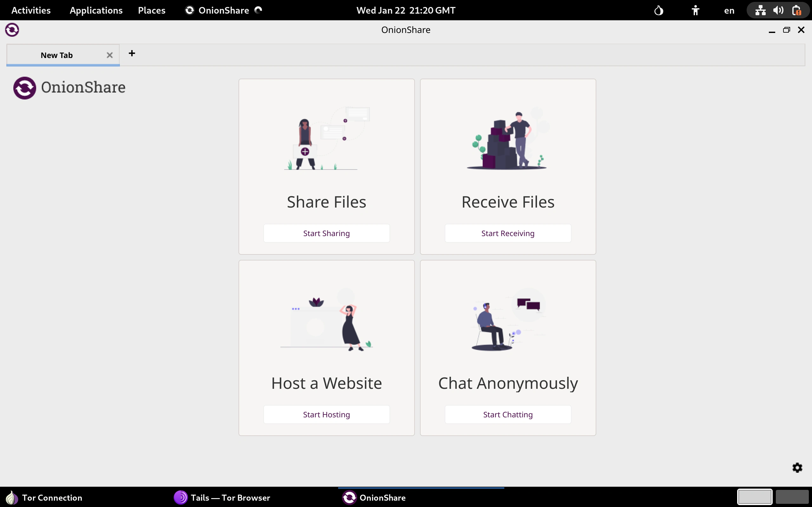Click Start Sharing under Share Files
The width and height of the screenshot is (812, 507).
tap(326, 233)
